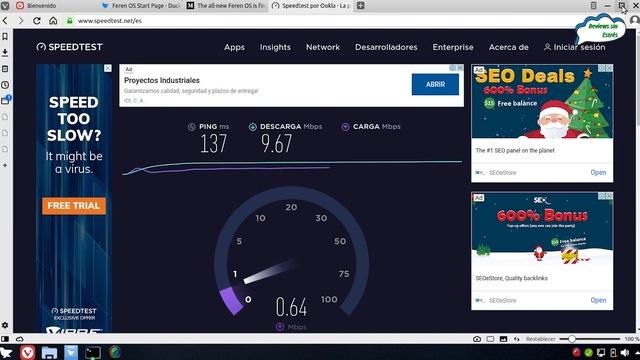This screenshot has width=640, height=360.
Task: Click the CARGA upload icon
Action: tap(345, 127)
